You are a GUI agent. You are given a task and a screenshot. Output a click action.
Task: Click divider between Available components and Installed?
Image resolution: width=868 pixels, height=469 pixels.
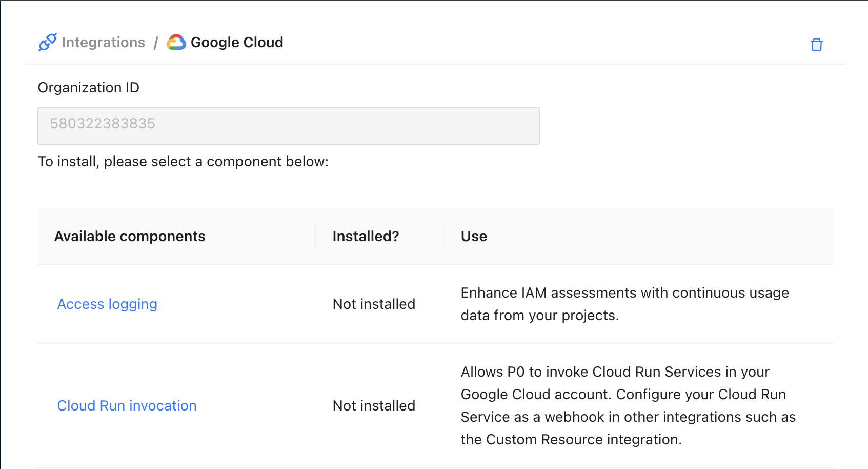point(315,237)
